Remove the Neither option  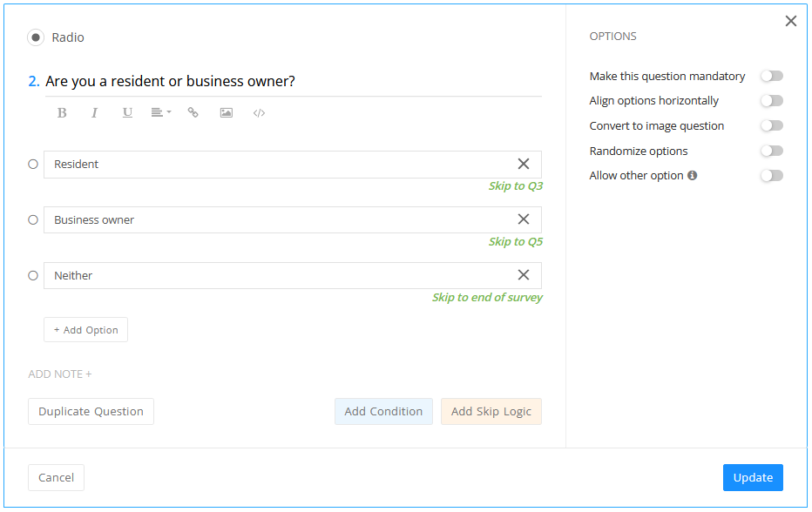[524, 275]
